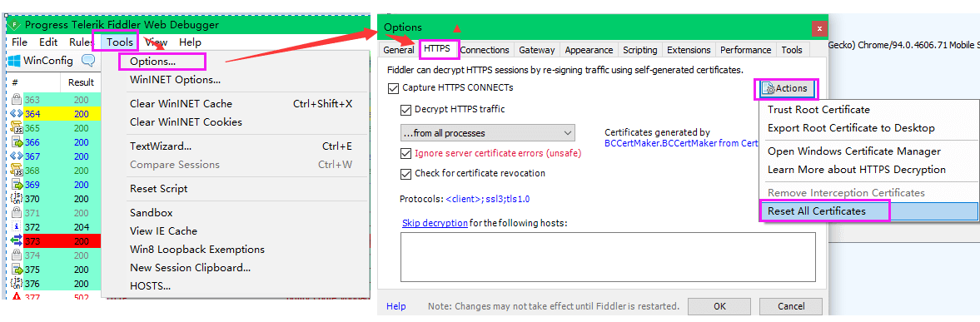Screen dimensions: 980x322
Task: Click the Fiddler app icon in title bar
Action: coord(14,26)
